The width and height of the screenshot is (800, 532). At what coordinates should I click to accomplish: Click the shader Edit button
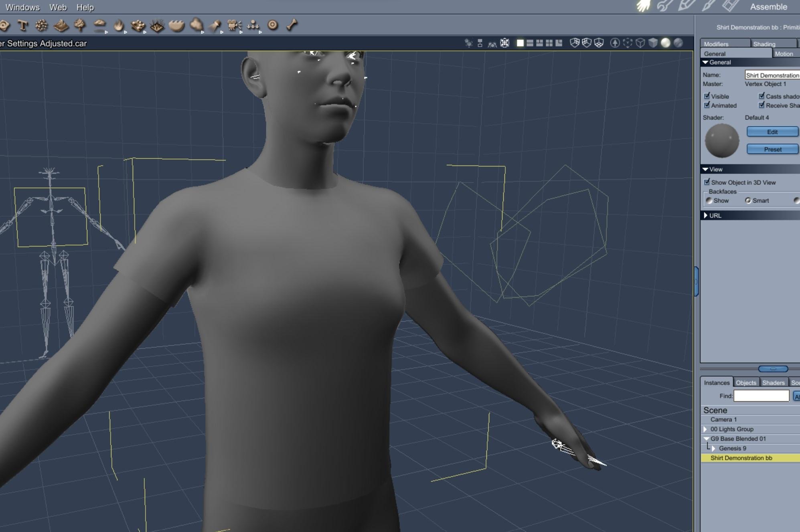772,132
